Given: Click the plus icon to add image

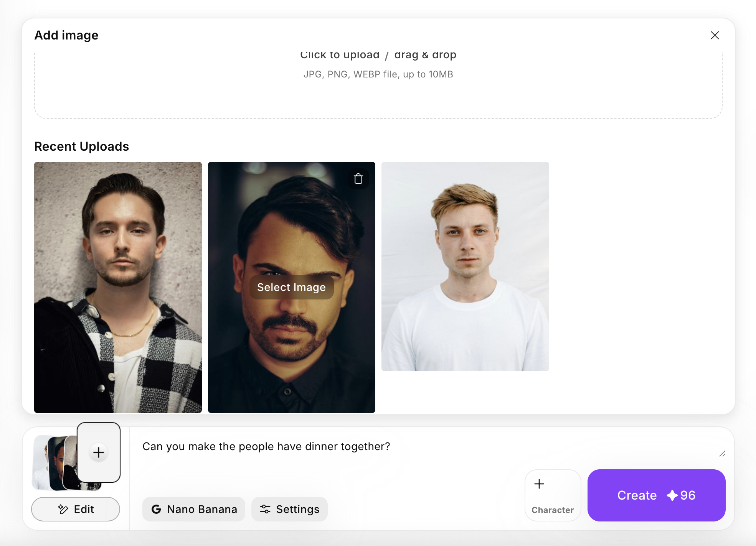Looking at the screenshot, I should pos(99,452).
